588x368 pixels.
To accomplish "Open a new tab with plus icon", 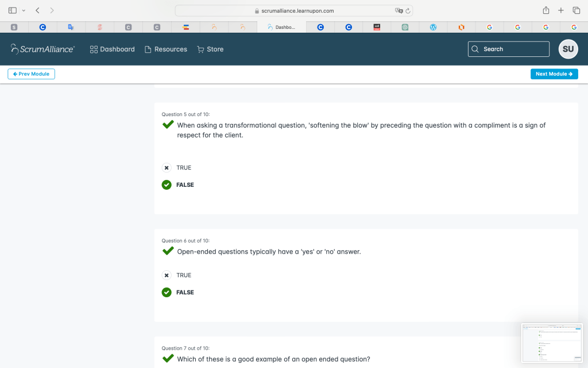I will pos(561,10).
